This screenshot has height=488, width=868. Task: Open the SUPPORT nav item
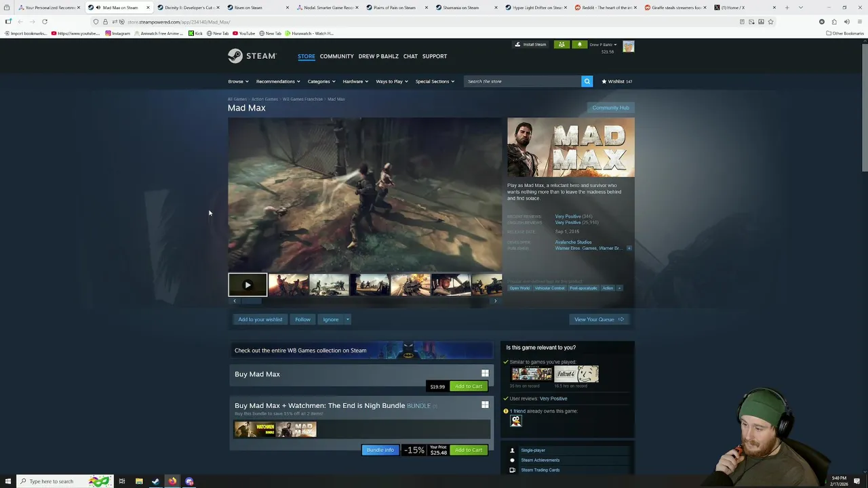tap(435, 56)
